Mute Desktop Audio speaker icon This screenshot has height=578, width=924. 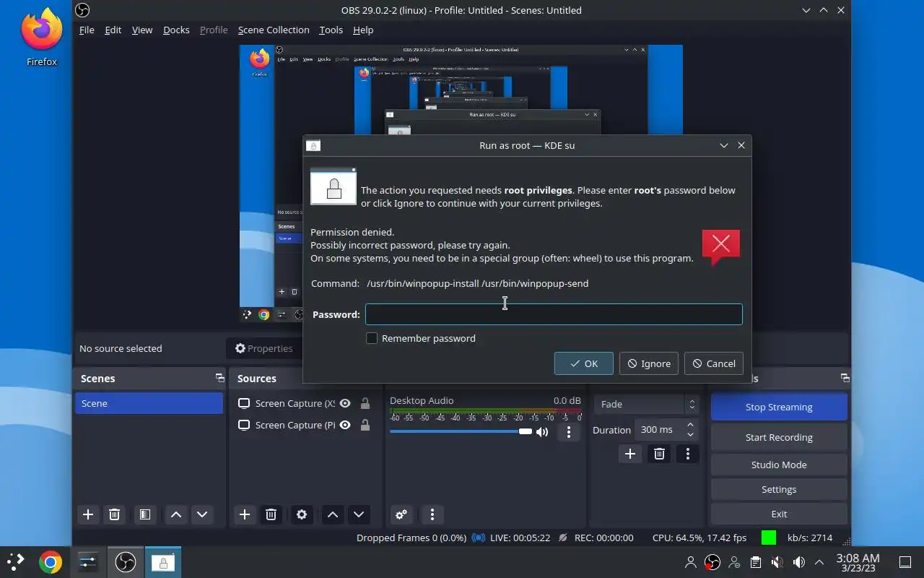tap(542, 432)
